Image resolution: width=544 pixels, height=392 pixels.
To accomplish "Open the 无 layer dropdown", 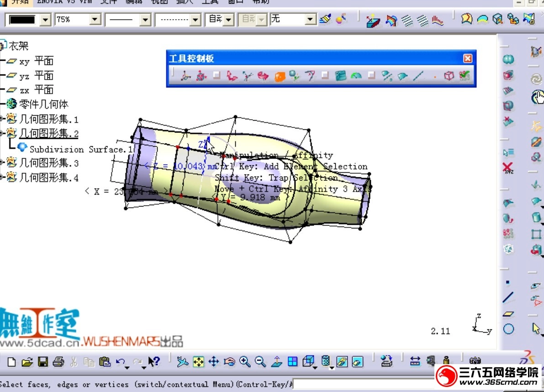I will [x=311, y=20].
